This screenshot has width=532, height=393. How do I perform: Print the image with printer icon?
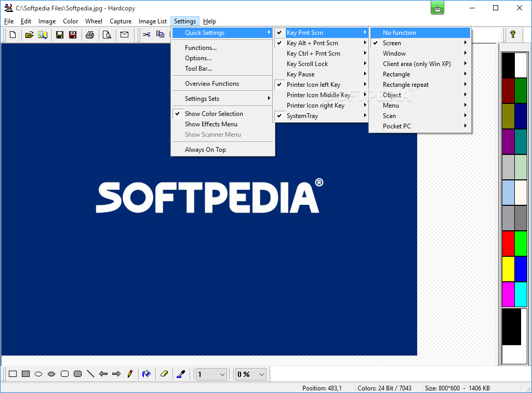(x=90, y=35)
